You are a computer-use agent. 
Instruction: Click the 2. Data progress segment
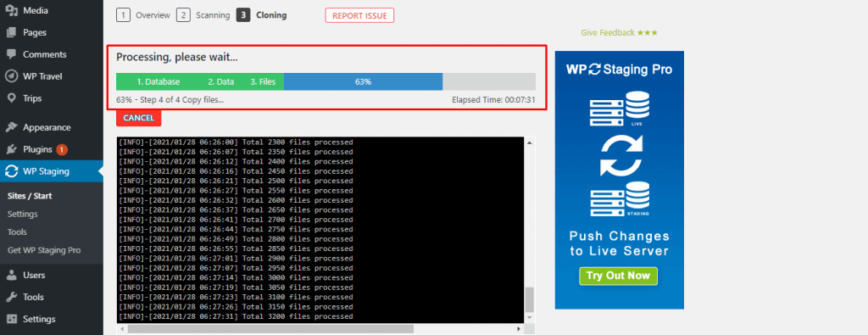221,81
